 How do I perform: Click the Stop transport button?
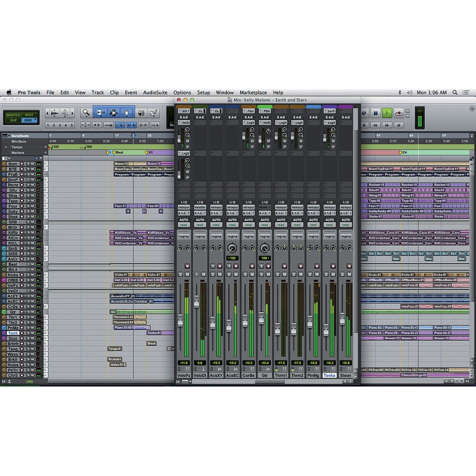tap(376, 113)
